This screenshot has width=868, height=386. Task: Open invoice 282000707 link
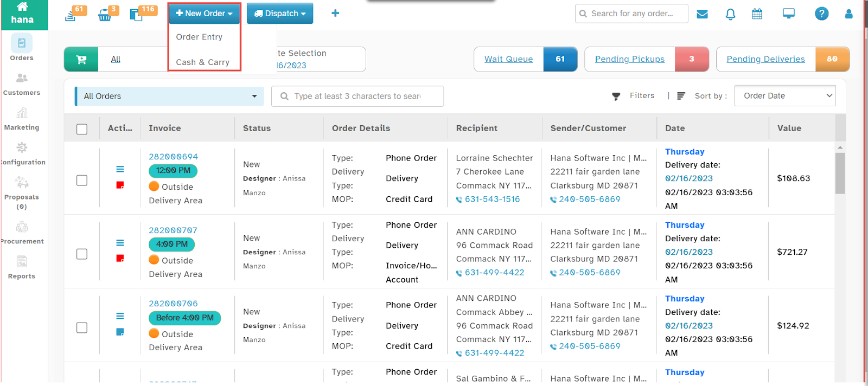pyautogui.click(x=173, y=230)
